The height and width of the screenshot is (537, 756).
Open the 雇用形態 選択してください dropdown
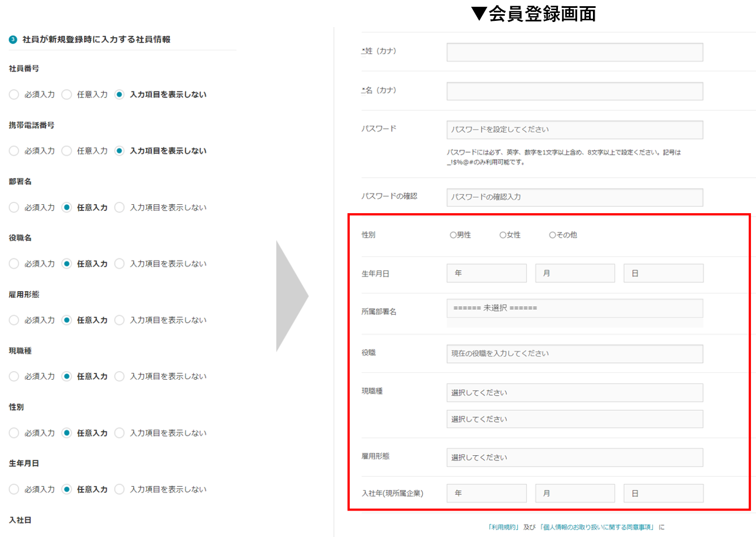point(574,457)
